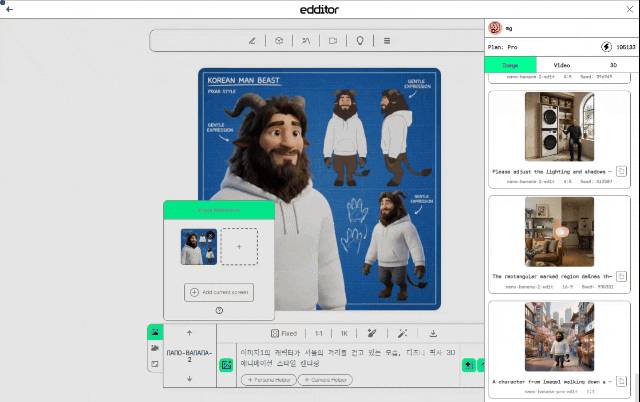Viewport: 640px width, 402px height.
Task: Click the back arrow in the title bar
Action: (9, 9)
